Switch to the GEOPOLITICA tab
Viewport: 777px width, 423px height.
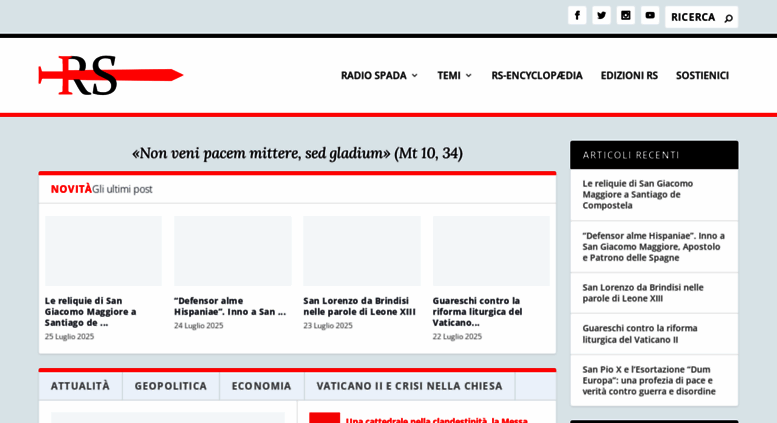[x=171, y=386]
